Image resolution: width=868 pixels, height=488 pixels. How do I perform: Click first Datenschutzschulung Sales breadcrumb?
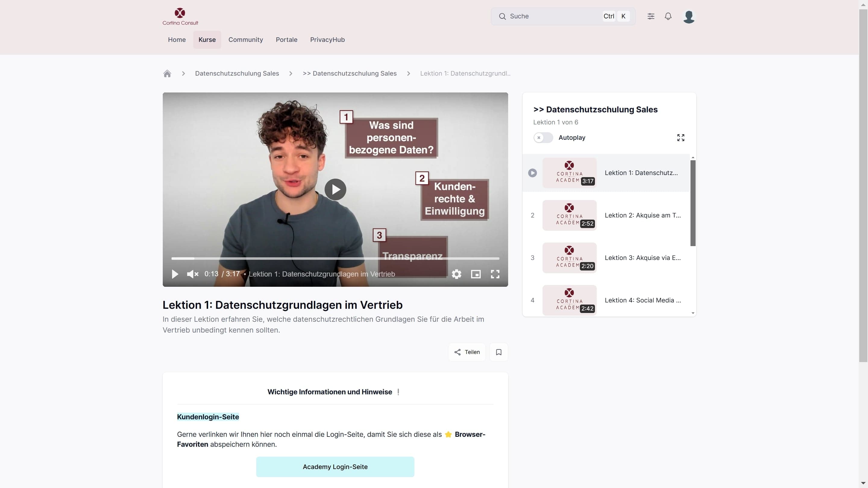point(237,74)
